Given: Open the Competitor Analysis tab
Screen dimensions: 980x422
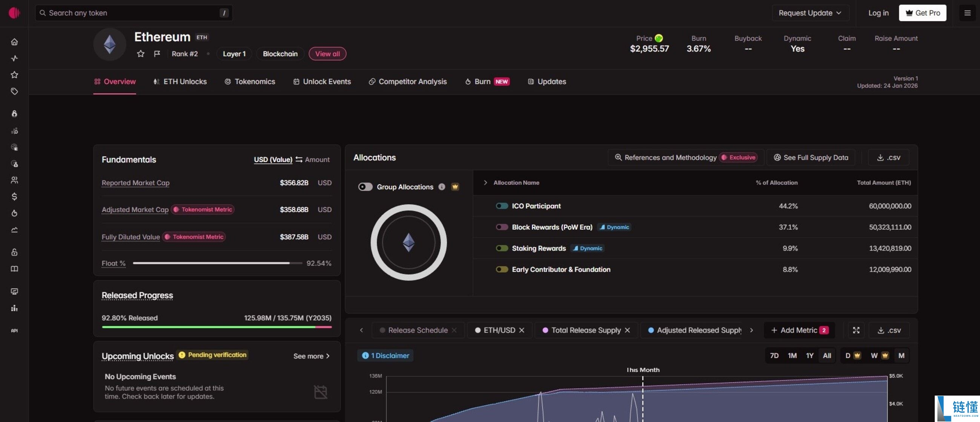Looking at the screenshot, I should point(407,82).
